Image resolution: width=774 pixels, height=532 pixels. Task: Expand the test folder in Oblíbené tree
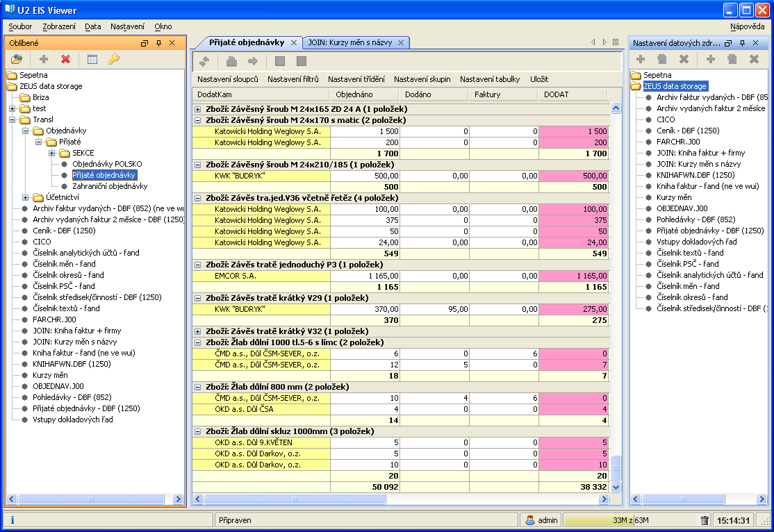point(13,108)
